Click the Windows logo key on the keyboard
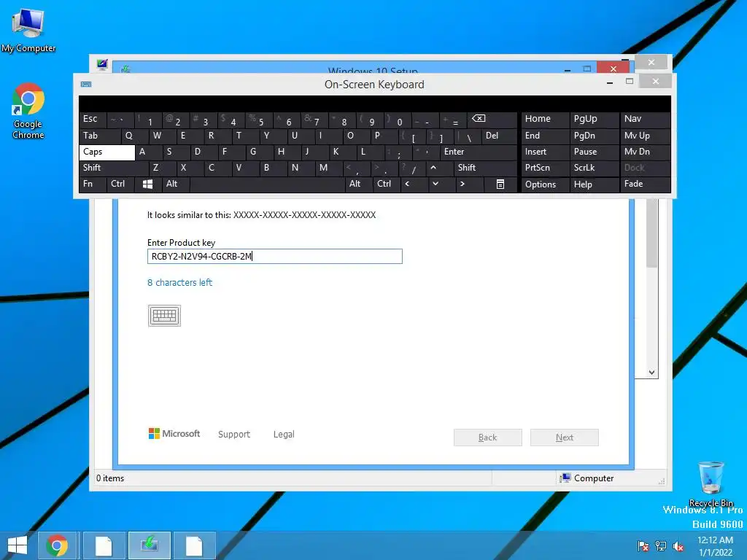747x560 pixels. pos(147,184)
